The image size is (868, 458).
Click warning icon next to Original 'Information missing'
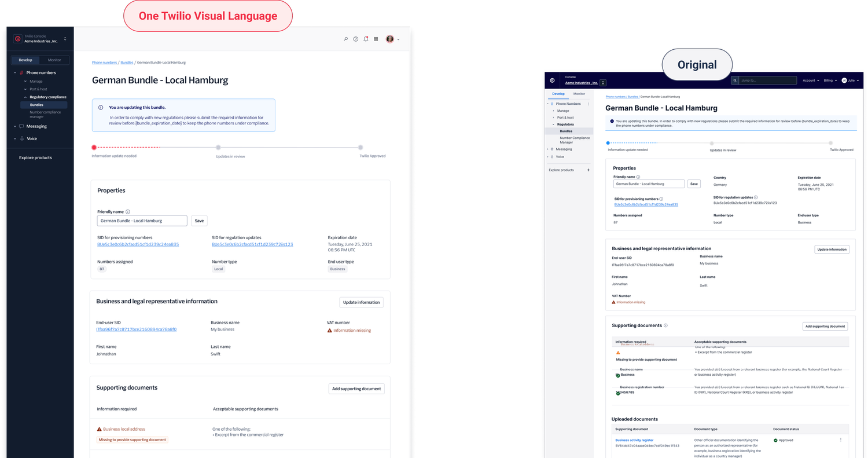tap(614, 302)
